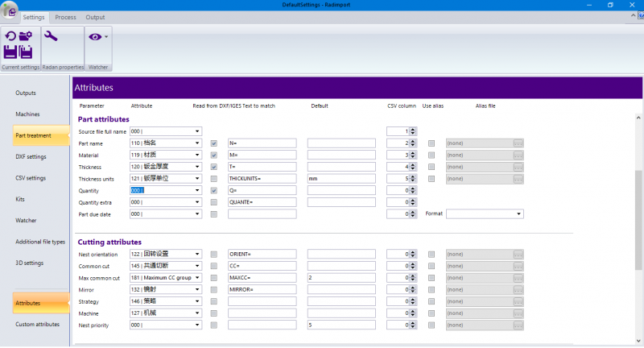Click the Watcher eye icon
Viewport: 644px width, 348px height.
tap(95, 37)
